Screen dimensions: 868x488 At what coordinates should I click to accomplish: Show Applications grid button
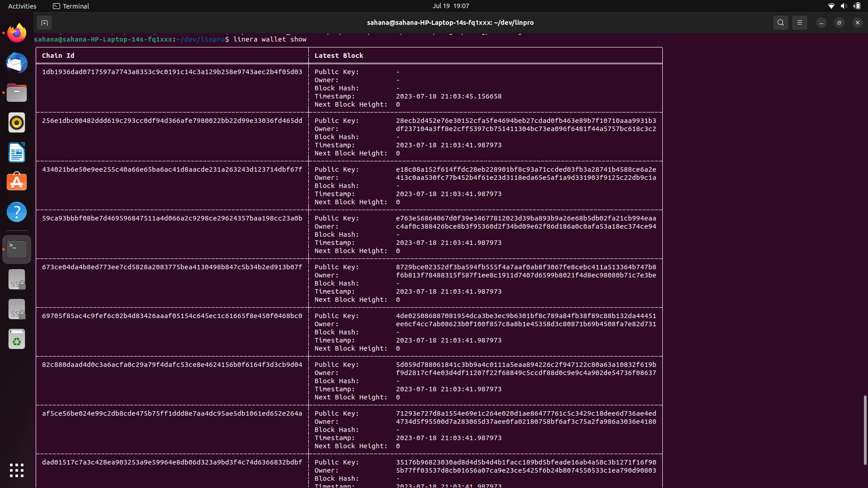click(x=17, y=470)
